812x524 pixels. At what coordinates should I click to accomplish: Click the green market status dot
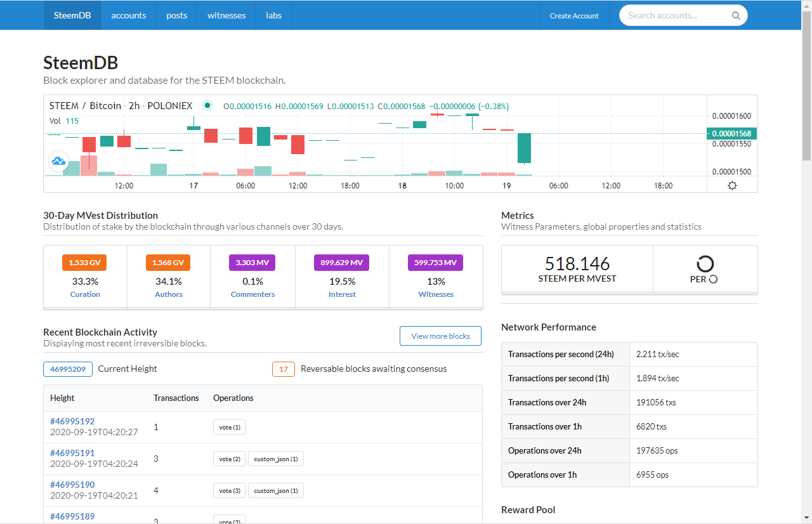tap(207, 106)
